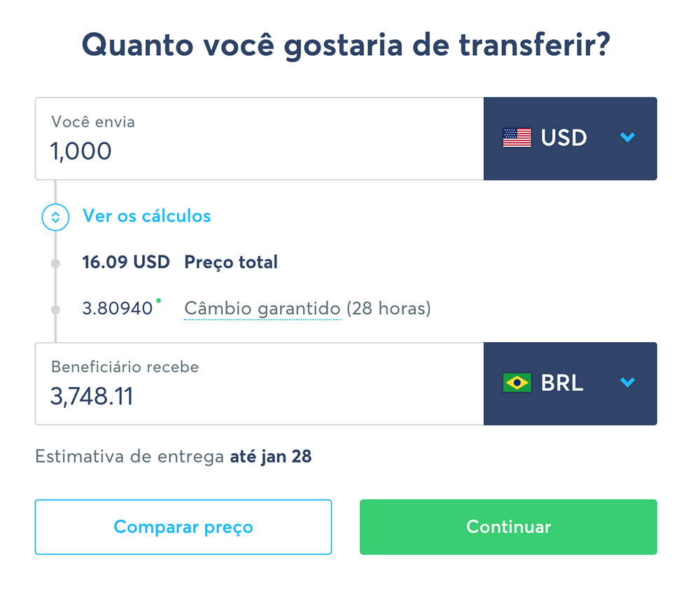Click the US flag icon
The image size is (700, 608).
coord(517,137)
